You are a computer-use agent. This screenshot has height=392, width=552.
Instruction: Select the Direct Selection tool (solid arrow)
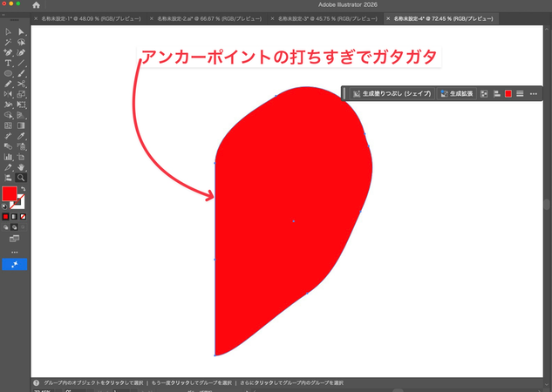(21, 32)
